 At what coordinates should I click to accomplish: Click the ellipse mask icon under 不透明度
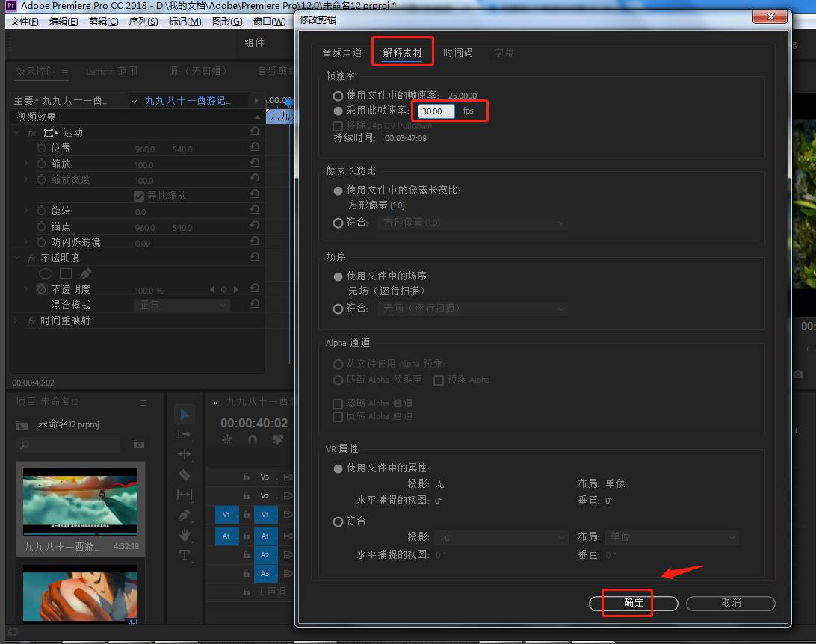(45, 273)
